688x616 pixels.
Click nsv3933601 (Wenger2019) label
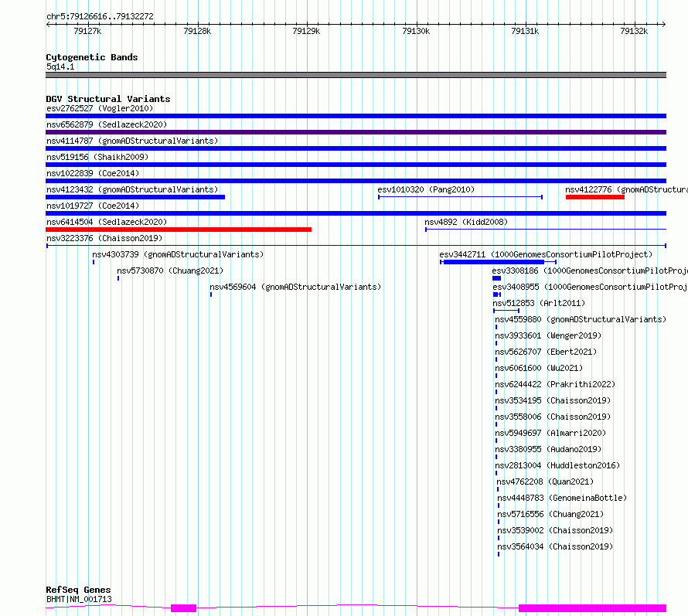[x=548, y=335]
